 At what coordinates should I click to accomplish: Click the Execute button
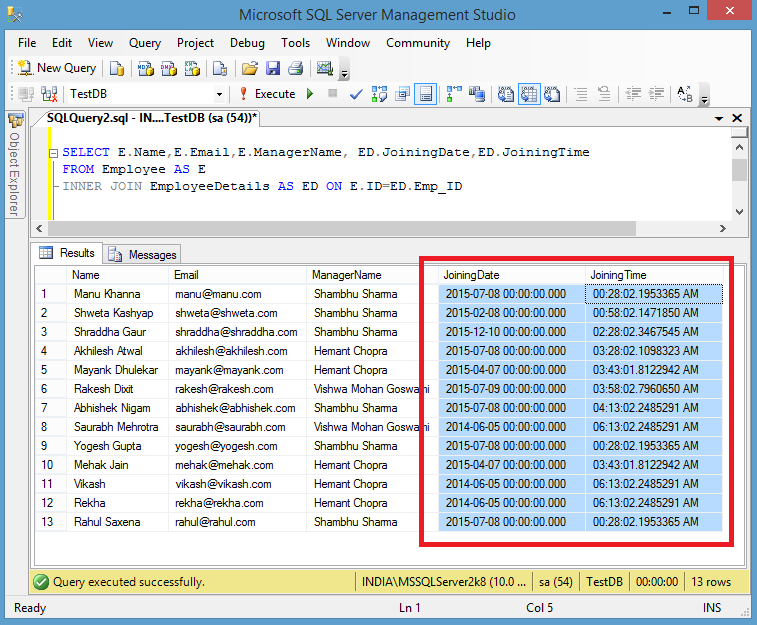266,94
